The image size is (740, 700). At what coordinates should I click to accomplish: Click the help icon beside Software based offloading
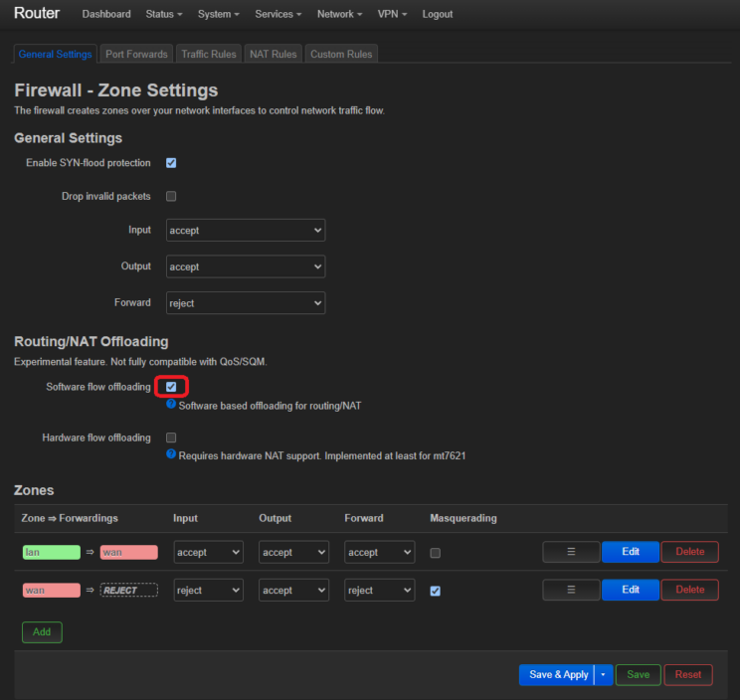click(x=171, y=405)
